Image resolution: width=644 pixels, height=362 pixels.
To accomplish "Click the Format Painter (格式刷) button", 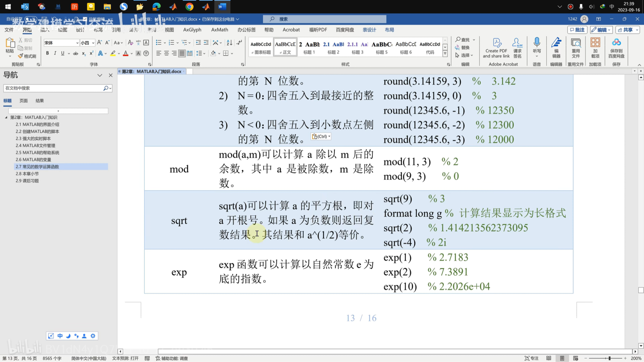I will coord(27,56).
